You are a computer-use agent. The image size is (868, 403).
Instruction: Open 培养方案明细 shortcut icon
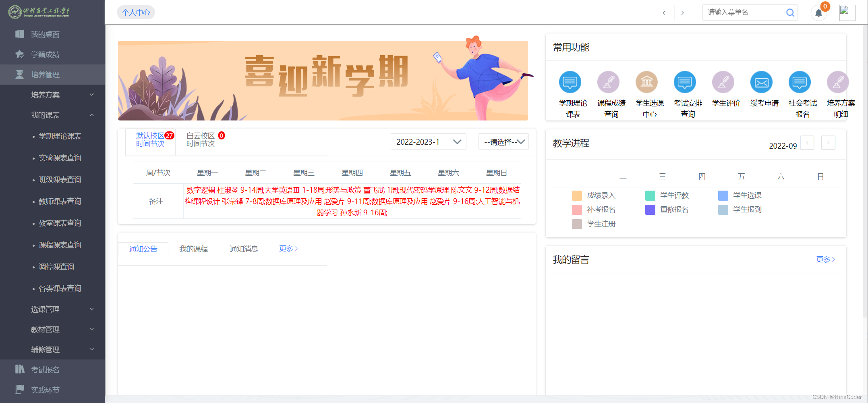[838, 82]
